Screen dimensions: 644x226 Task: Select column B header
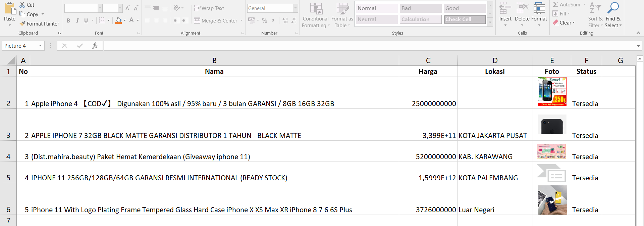pyautogui.click(x=214, y=60)
